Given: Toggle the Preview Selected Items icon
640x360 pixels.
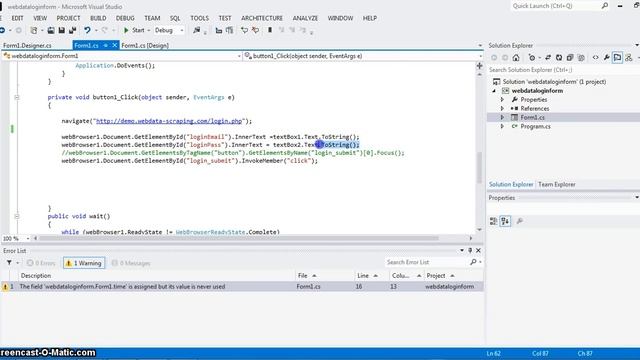Looking at the screenshot, I should click(x=618, y=58).
